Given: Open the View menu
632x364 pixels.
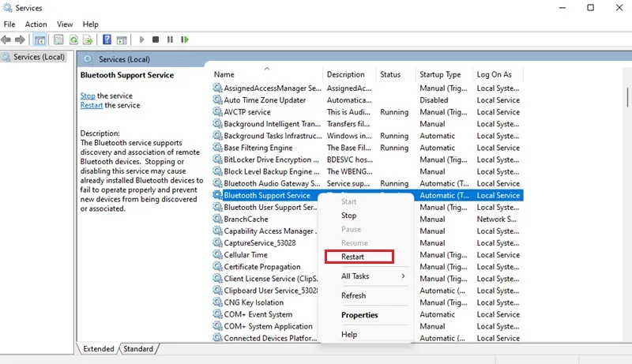Looking at the screenshot, I should [65, 24].
